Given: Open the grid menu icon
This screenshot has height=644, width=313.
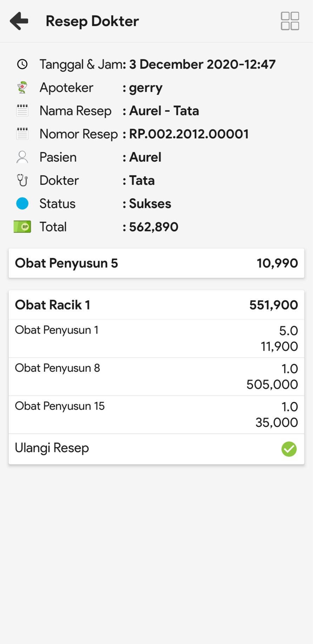Looking at the screenshot, I should click(x=290, y=21).
